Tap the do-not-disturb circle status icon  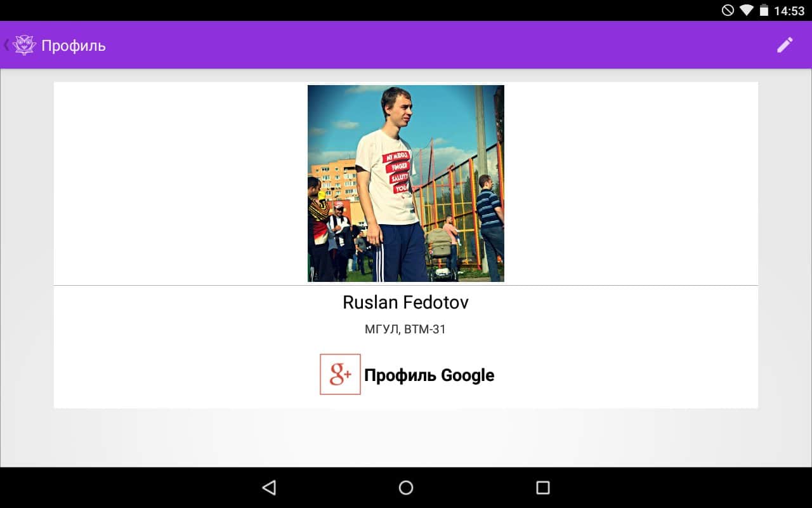click(728, 10)
